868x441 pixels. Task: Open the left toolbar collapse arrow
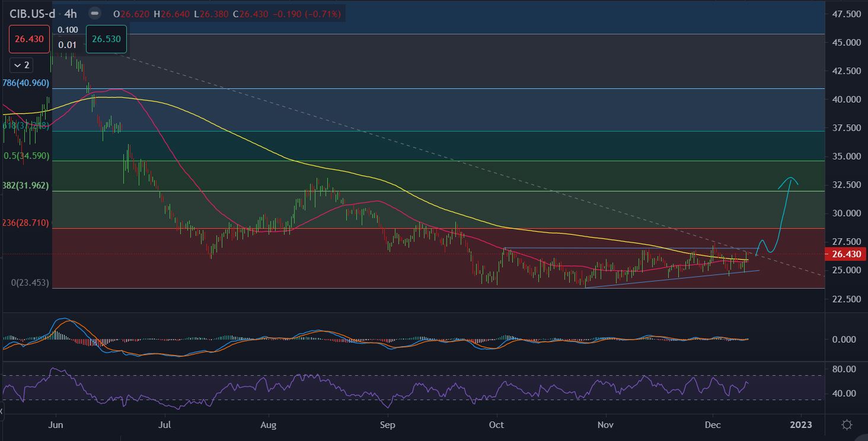click(x=2, y=410)
